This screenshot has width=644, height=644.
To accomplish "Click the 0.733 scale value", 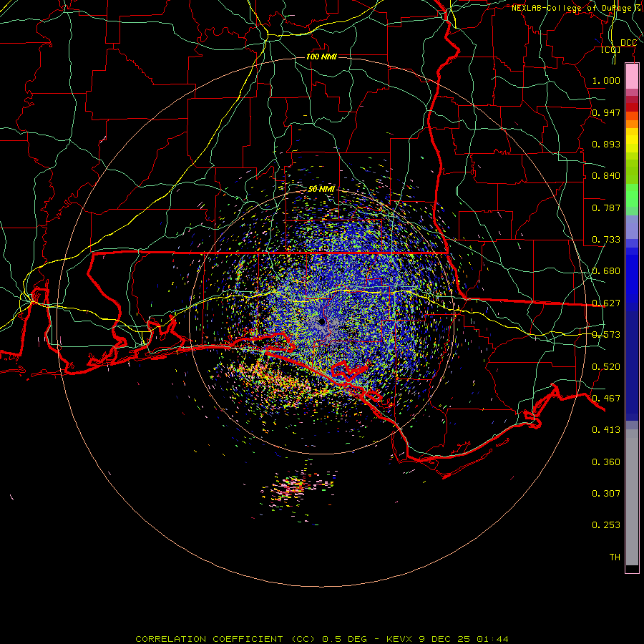I will [606, 240].
